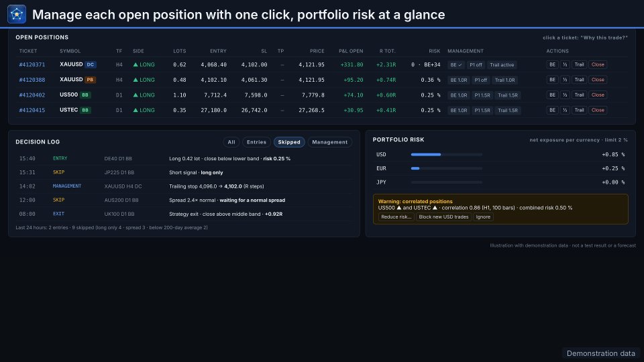Filter Decision Log by Entries

pos(257,142)
